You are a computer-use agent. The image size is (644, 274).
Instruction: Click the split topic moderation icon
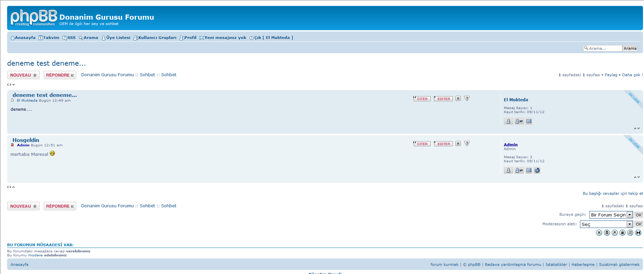pos(630,233)
